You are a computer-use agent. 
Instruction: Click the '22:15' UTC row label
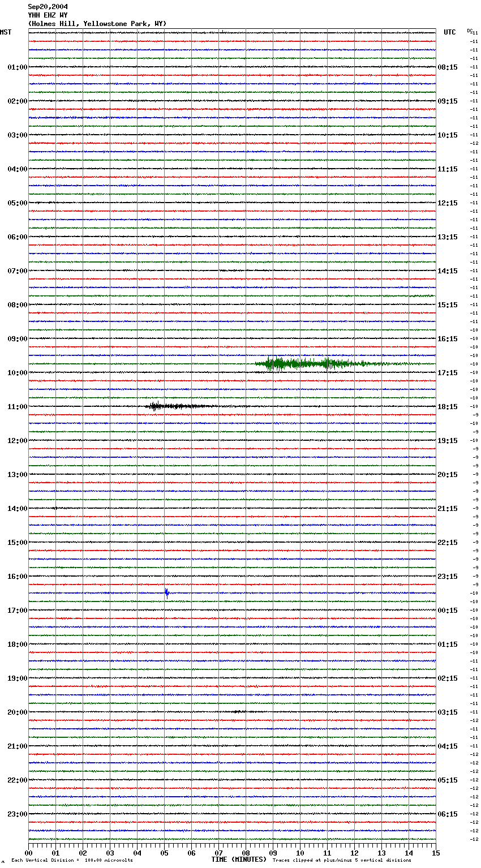[448, 543]
